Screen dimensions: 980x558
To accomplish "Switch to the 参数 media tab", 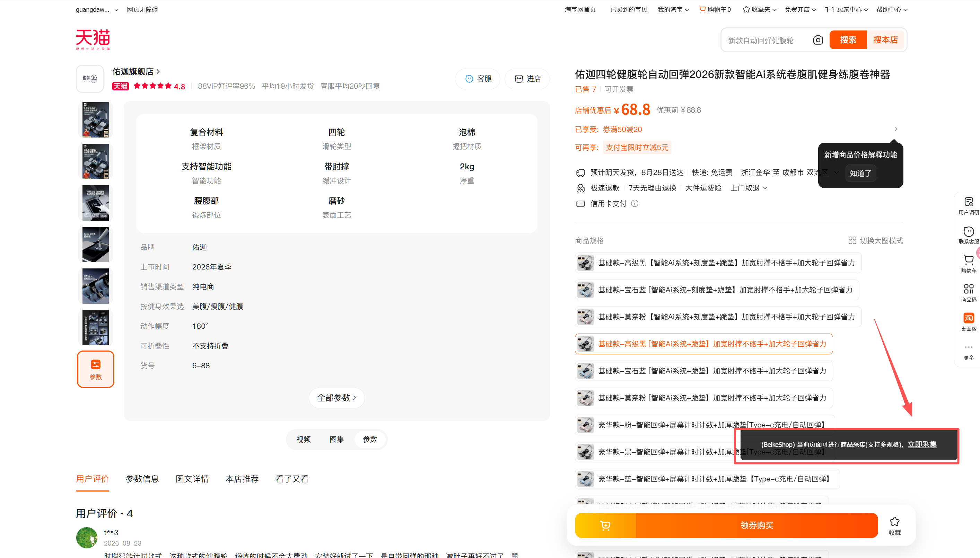I will [370, 440].
